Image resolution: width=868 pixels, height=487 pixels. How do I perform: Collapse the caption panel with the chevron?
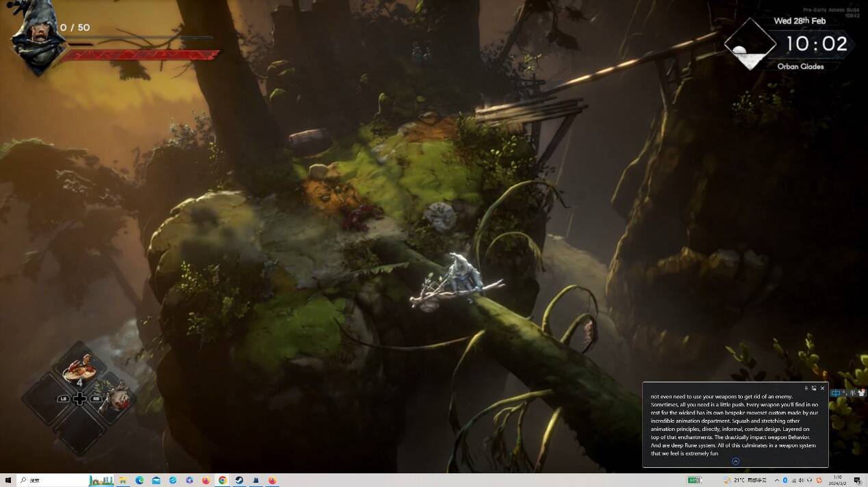click(735, 461)
